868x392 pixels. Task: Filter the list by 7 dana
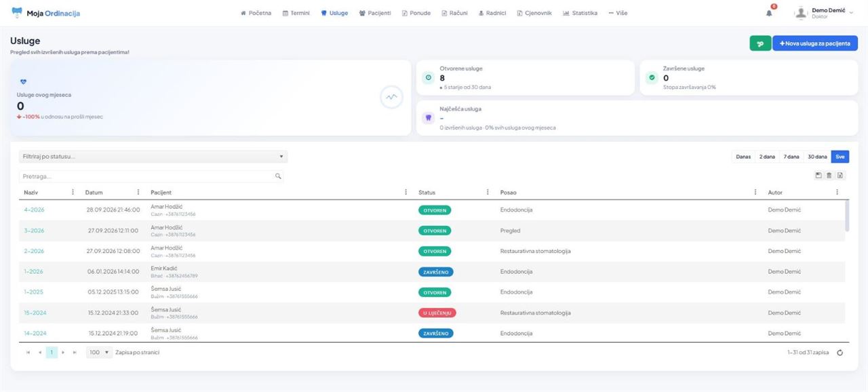pyautogui.click(x=791, y=157)
